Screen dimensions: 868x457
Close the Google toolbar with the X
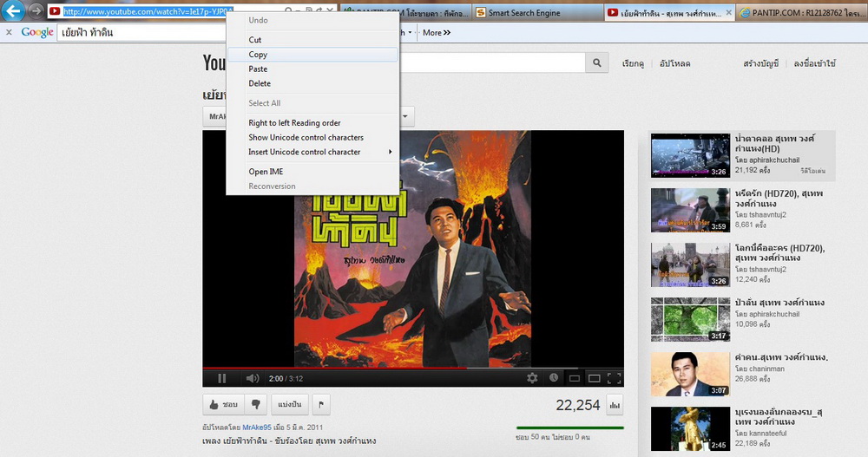[x=9, y=33]
